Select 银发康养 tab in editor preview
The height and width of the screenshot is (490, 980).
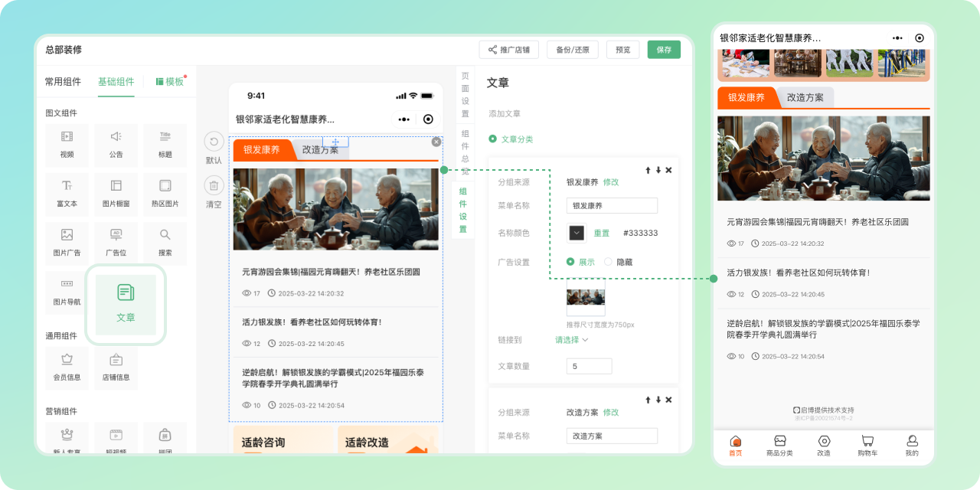click(263, 150)
